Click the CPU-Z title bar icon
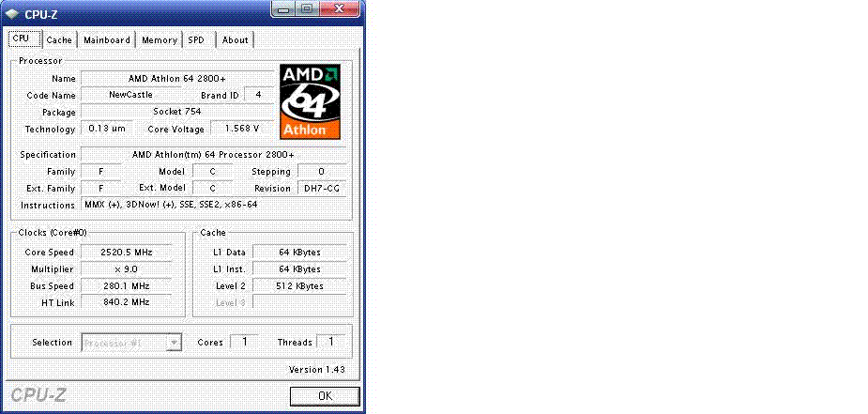The width and height of the screenshot is (868, 414). coord(13,14)
